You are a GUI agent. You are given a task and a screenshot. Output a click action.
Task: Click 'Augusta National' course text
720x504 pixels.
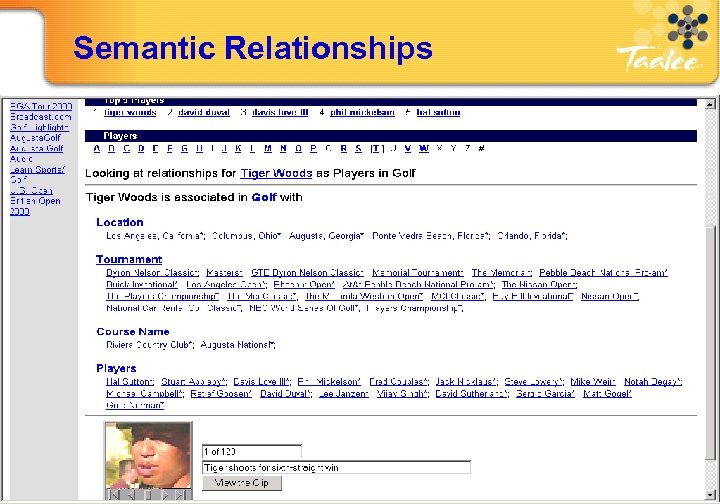pos(238,345)
